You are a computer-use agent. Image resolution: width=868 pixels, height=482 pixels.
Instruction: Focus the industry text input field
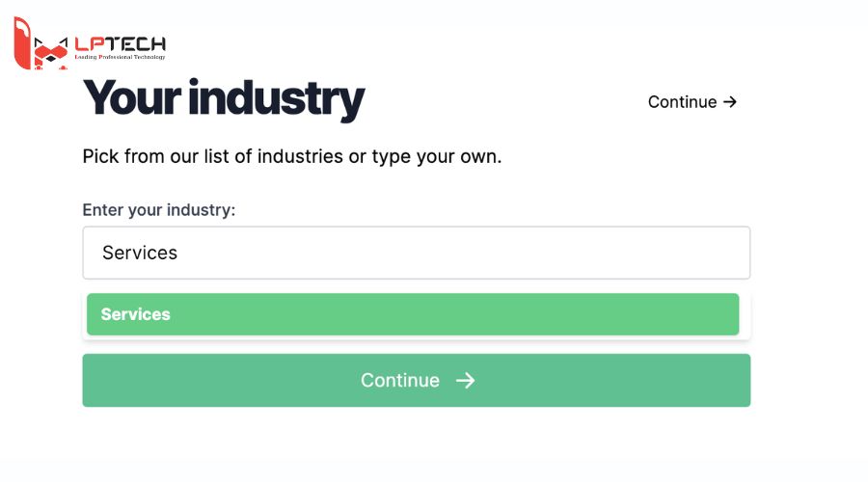click(416, 253)
